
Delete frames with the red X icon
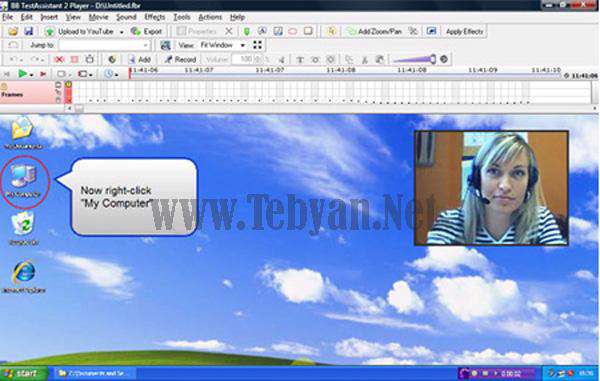coord(59,59)
